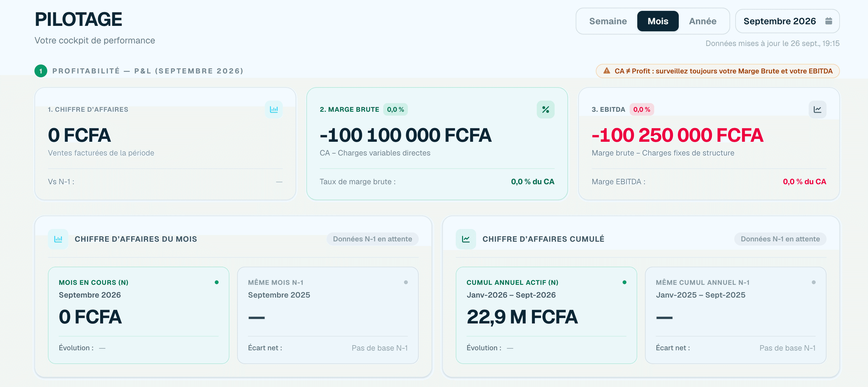Click the Taux de marge brute label

point(357,182)
